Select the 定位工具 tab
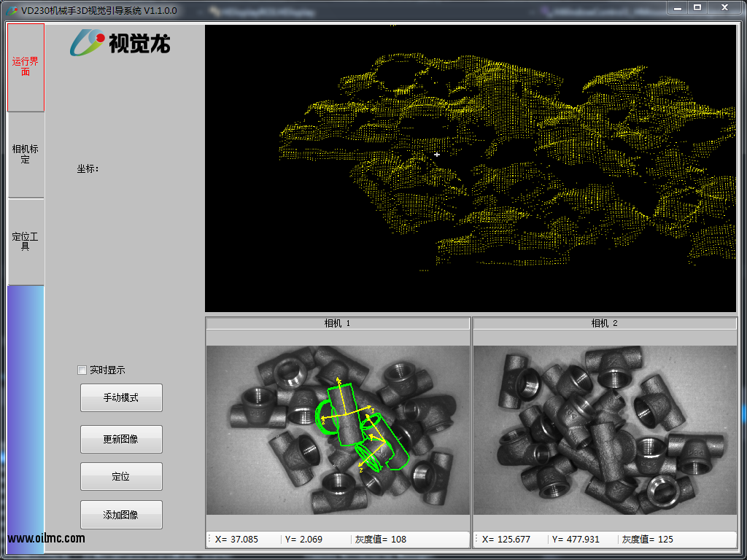747x560 pixels. 26,242
